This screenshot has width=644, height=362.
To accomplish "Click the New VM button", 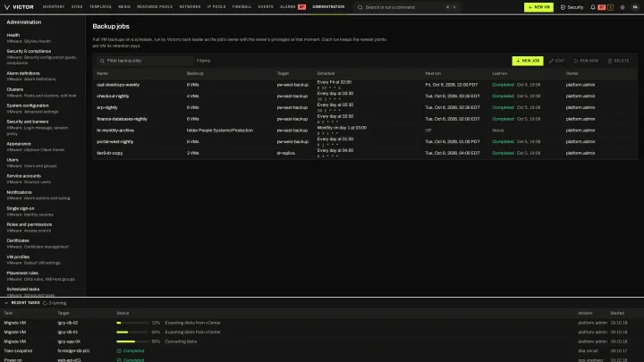I will 538,7.
